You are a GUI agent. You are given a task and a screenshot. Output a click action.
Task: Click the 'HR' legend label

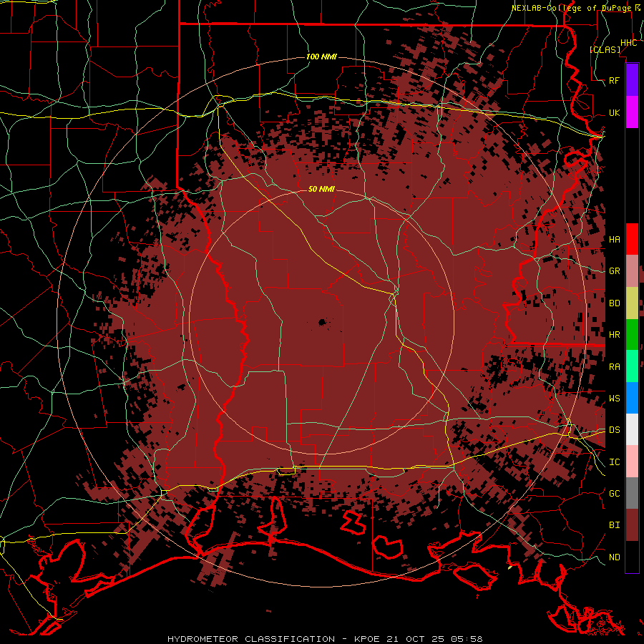click(x=615, y=335)
